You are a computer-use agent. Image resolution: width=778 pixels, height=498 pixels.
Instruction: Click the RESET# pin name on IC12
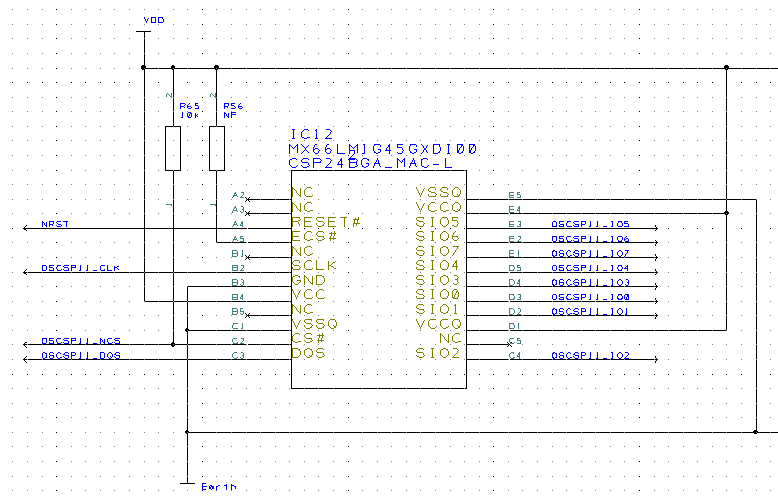pyautogui.click(x=326, y=222)
